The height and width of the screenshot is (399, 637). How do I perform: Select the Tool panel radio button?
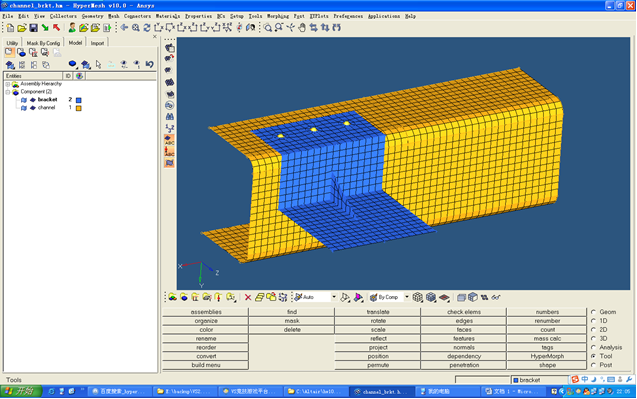(x=594, y=356)
